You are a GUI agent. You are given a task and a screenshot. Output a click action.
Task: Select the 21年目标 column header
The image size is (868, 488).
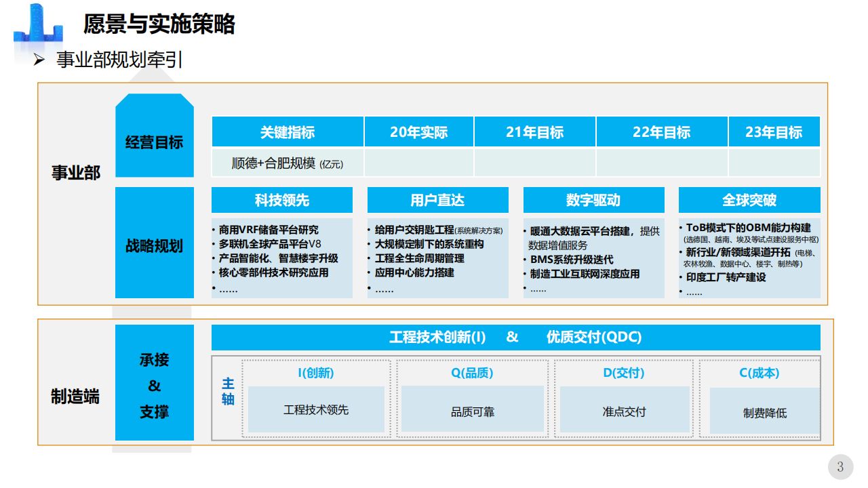tap(535, 132)
